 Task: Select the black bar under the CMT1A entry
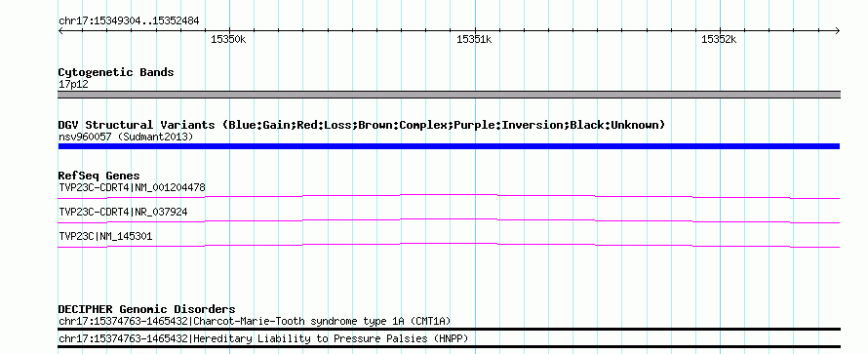(449, 329)
